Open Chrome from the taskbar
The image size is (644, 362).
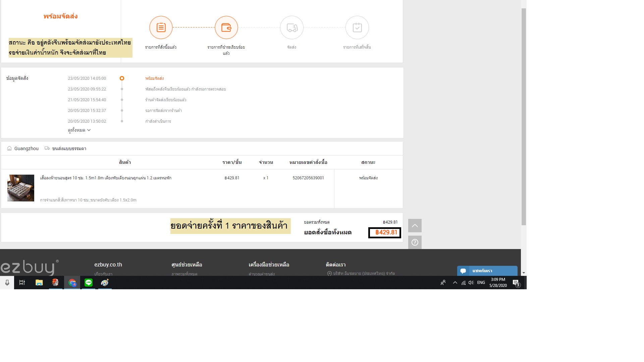pyautogui.click(x=72, y=283)
